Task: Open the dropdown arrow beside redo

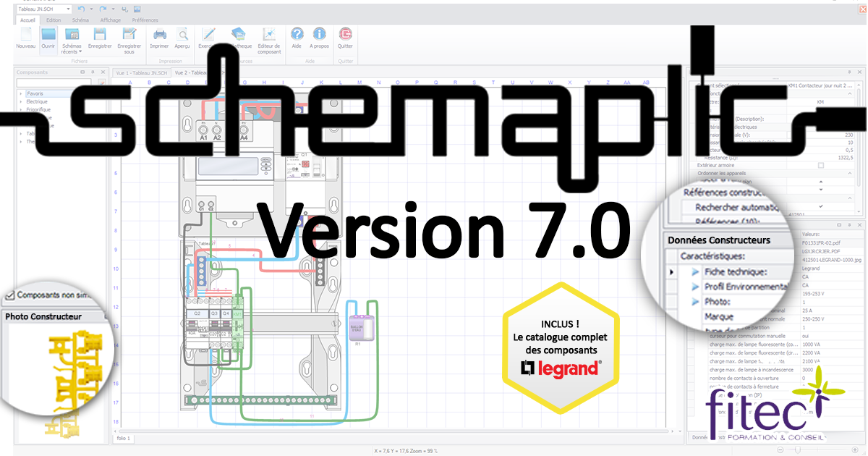Action: coord(111,9)
